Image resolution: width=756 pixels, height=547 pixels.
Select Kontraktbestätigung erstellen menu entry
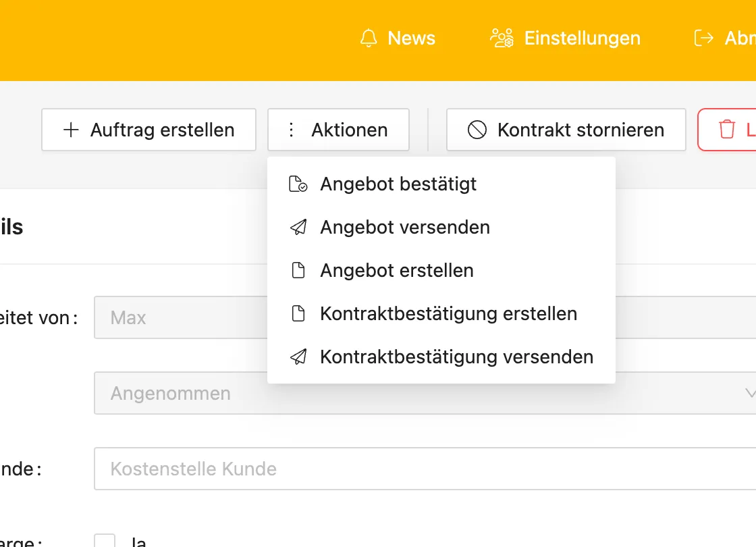441,313
